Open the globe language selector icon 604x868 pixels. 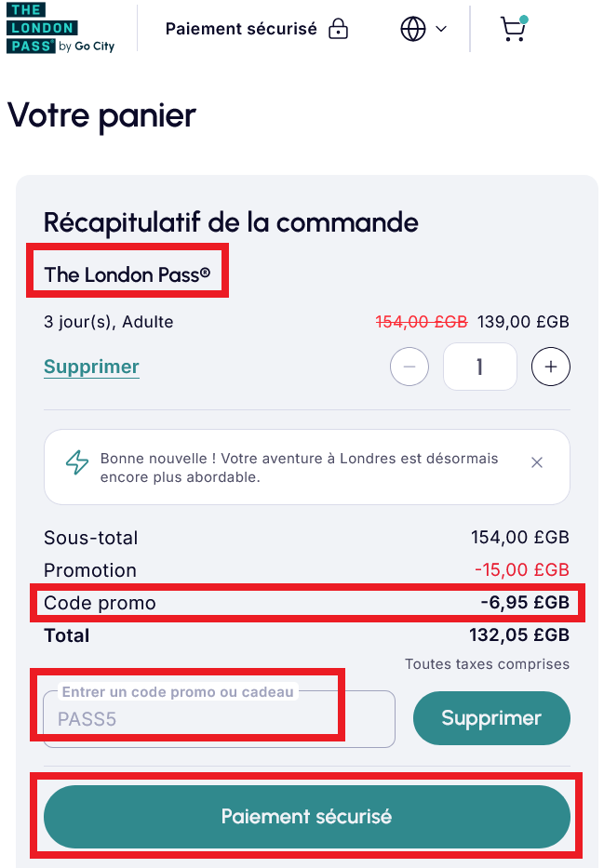click(412, 29)
